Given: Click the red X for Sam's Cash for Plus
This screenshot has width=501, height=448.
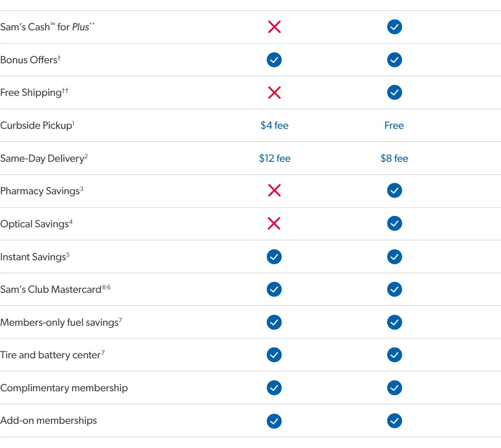Looking at the screenshot, I should [x=274, y=27].
